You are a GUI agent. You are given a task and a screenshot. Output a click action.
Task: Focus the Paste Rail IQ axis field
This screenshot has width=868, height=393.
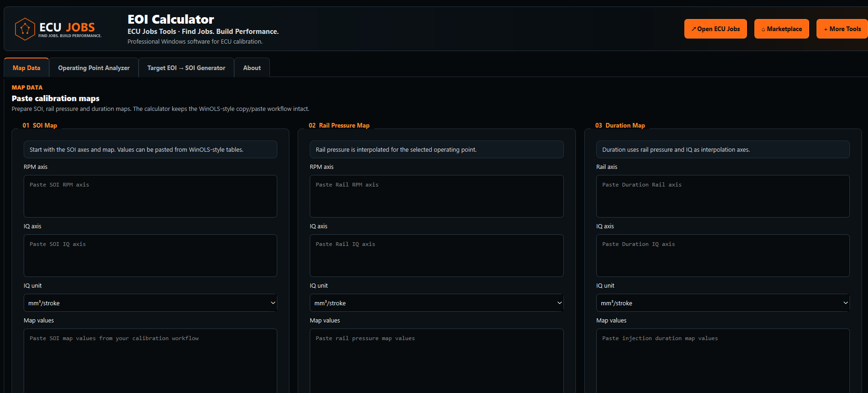pyautogui.click(x=436, y=256)
